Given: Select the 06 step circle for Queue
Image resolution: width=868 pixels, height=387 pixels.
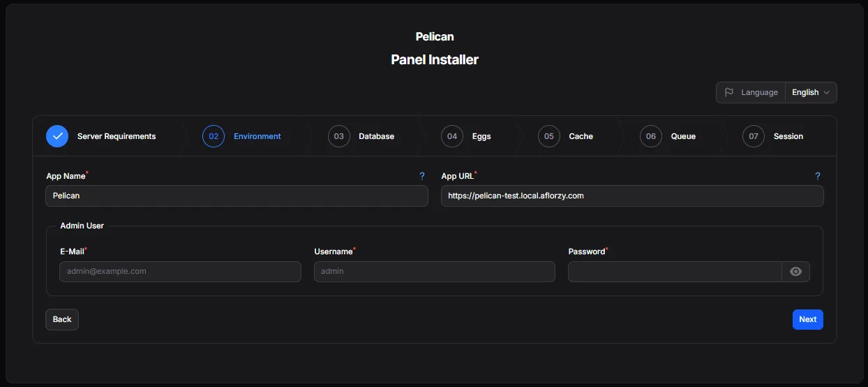Looking at the screenshot, I should tap(651, 136).
